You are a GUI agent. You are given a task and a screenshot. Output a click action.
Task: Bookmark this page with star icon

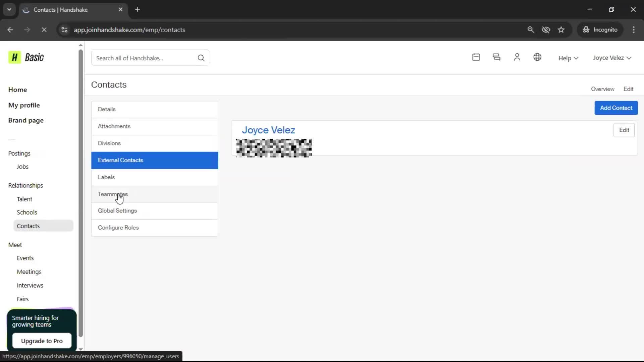tap(561, 30)
